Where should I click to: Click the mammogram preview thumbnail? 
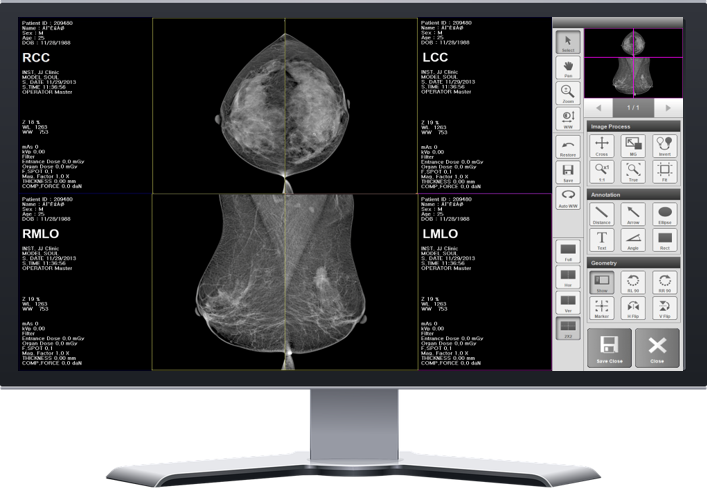tap(632, 62)
